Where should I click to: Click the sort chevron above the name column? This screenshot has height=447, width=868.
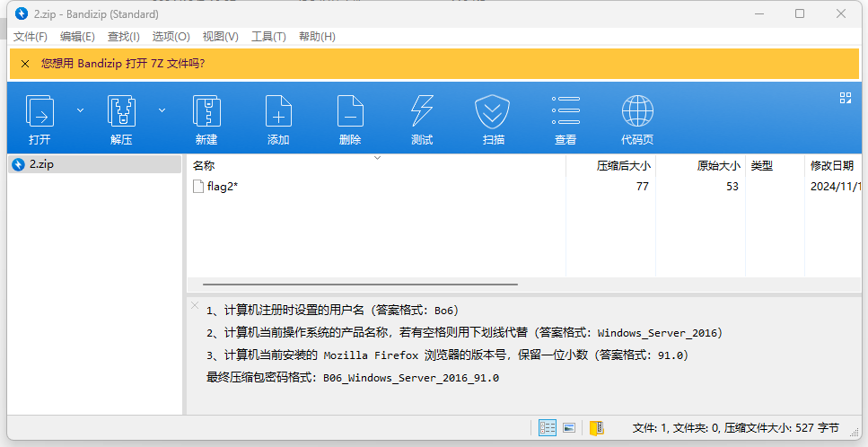coord(378,158)
